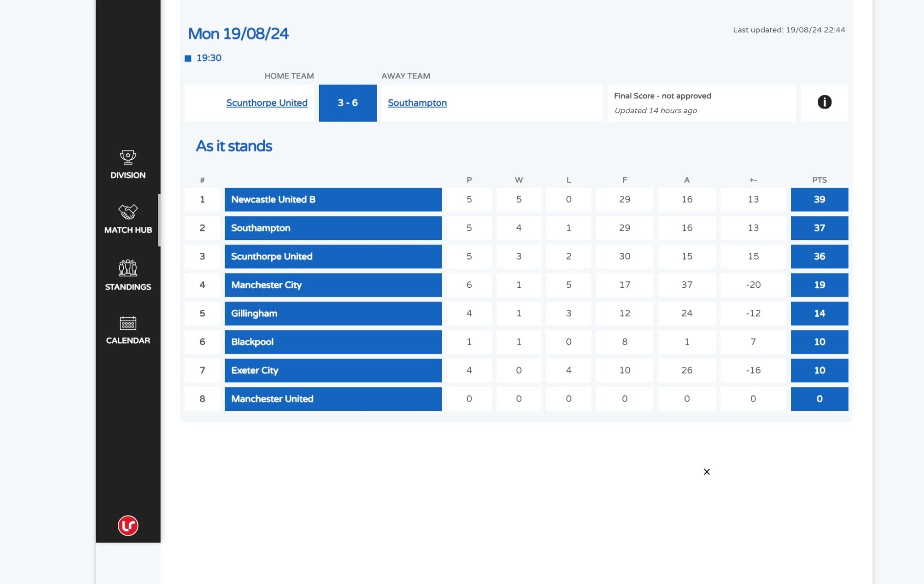Screen dimensions: 924x584
Task: Click Scunthorpe United points value 36
Action: click(x=819, y=256)
